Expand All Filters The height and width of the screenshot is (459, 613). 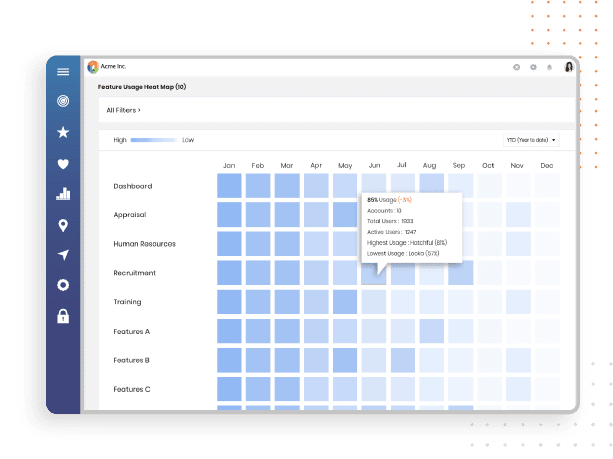tap(124, 110)
